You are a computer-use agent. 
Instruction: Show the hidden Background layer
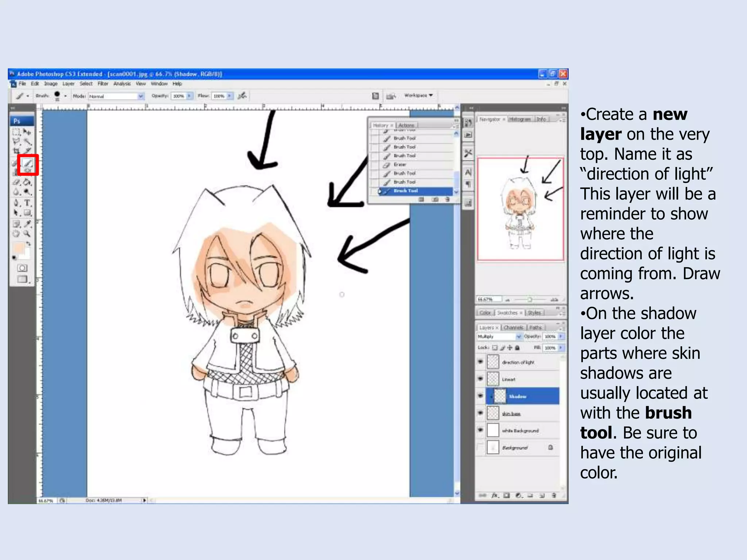pos(480,447)
